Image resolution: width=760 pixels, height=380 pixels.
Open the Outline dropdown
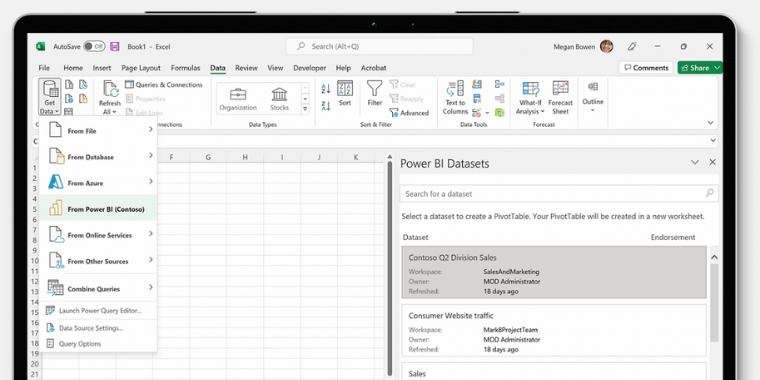coord(593,97)
